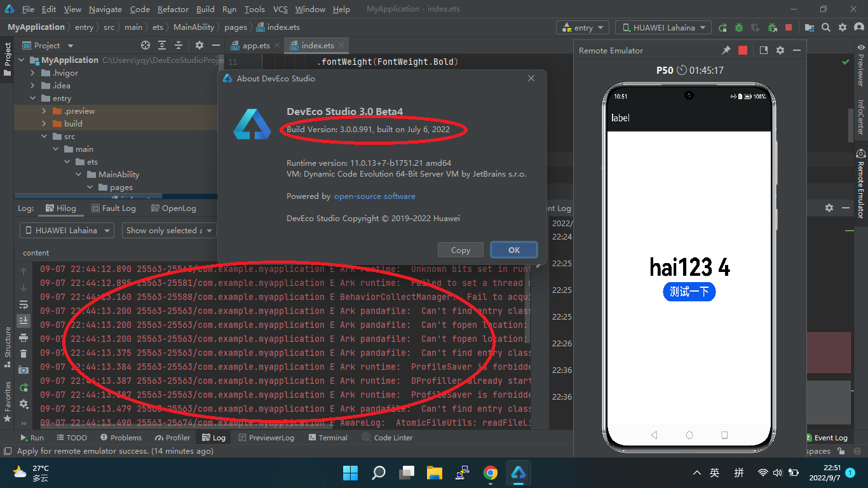Open Remote Emulator panel gear options
Image resolution: width=868 pixels, height=488 pixels.
click(780, 50)
